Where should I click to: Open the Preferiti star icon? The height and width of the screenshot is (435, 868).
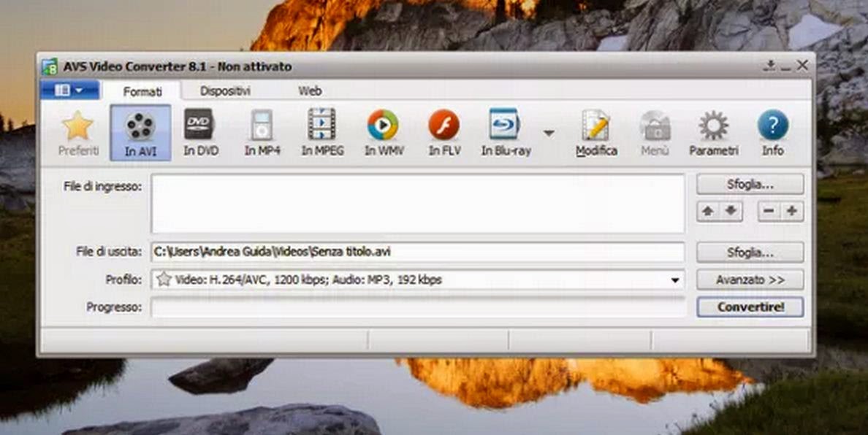(x=78, y=134)
